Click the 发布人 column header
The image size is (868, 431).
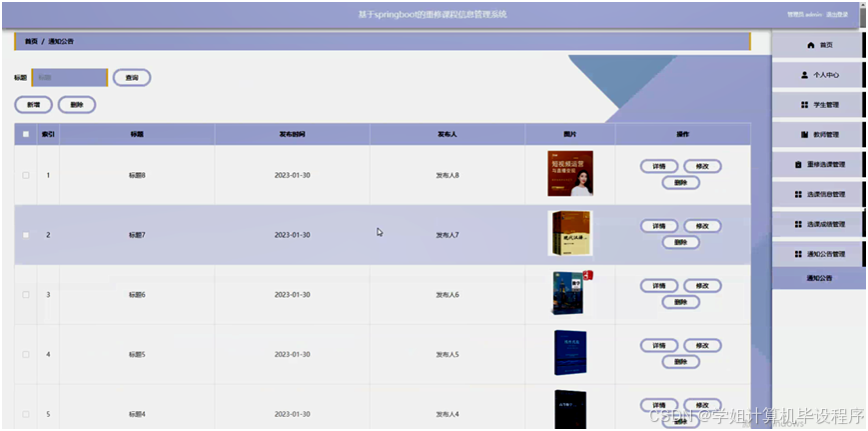[447, 134]
